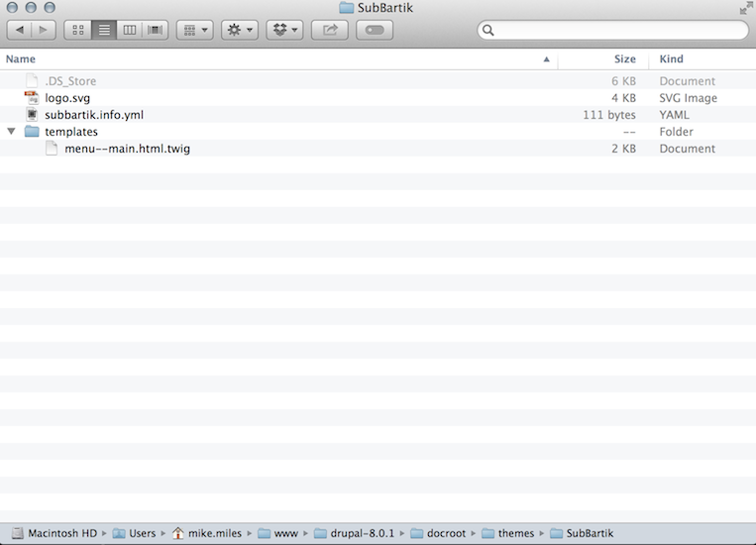Viewport: 756px width, 545px height.
Task: Open the Action gear dropdown menu
Action: pos(240,31)
